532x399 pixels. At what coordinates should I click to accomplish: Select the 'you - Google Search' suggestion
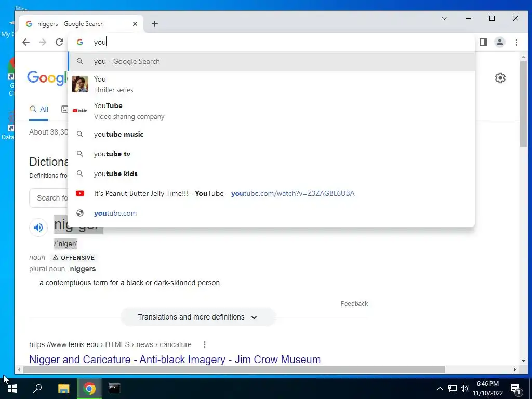click(x=271, y=61)
